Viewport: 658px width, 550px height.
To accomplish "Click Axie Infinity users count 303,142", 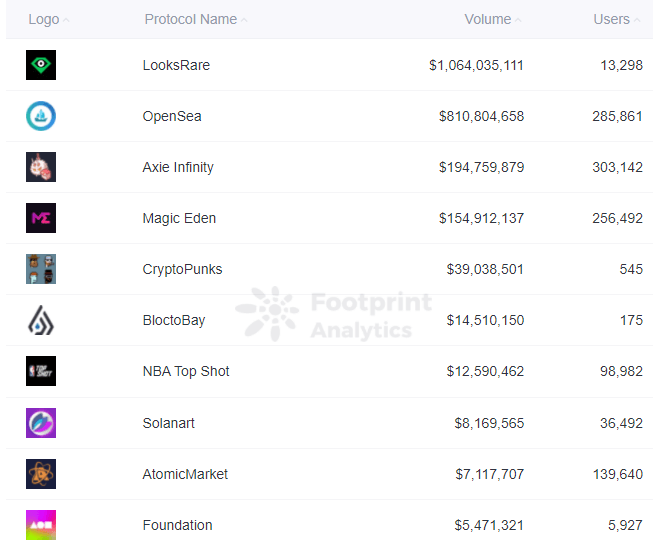I will [x=617, y=167].
